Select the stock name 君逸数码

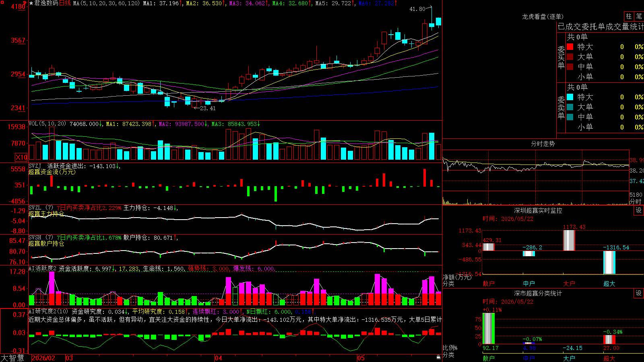pos(46,3)
